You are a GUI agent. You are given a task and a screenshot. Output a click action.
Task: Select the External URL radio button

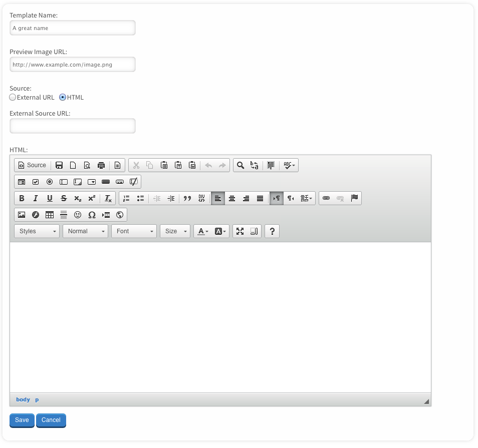click(13, 98)
